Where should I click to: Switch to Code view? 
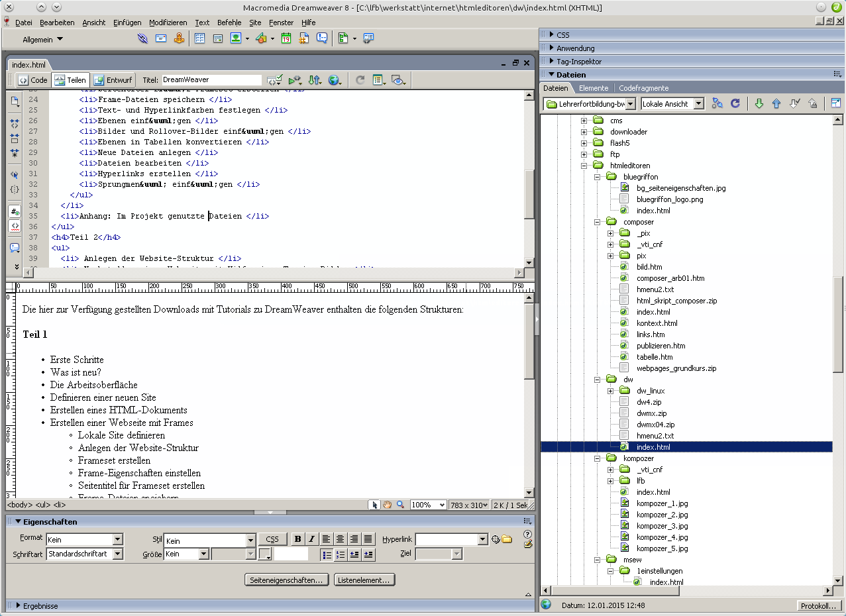[x=32, y=79]
